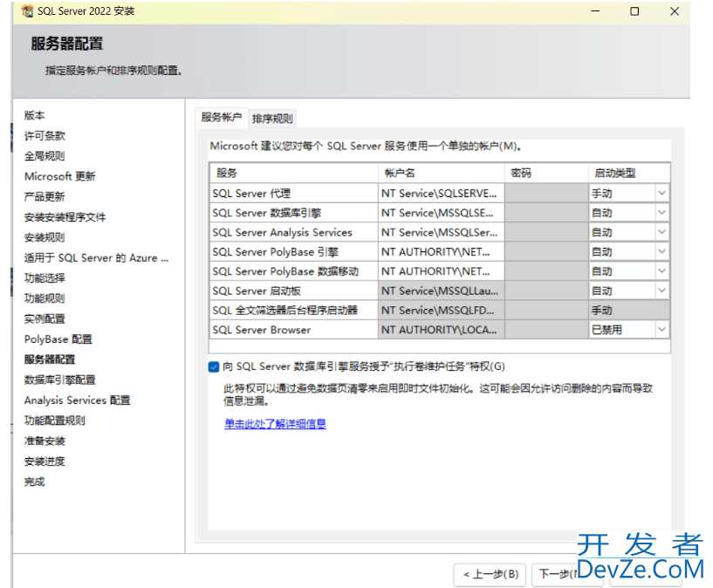This screenshot has width=713, height=588.
Task: Select 准备安装 step in the sidebar
Action: [45, 441]
